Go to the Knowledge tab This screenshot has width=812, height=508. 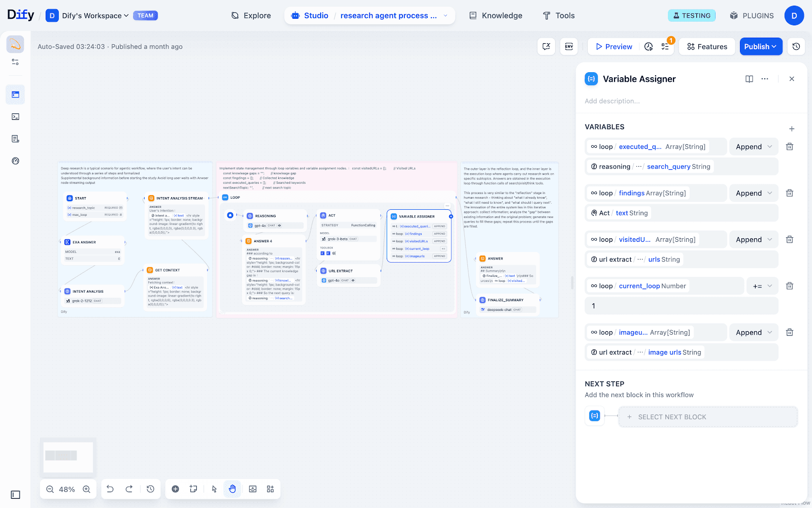coord(495,16)
